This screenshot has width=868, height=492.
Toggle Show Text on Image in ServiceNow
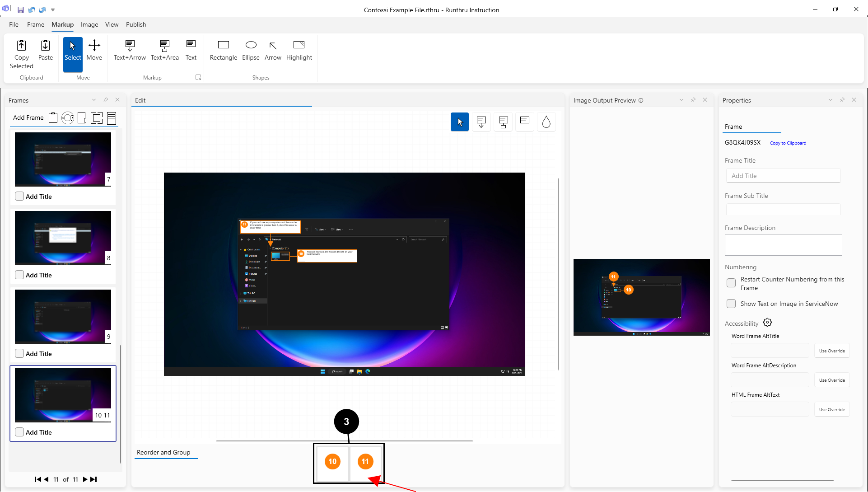731,304
